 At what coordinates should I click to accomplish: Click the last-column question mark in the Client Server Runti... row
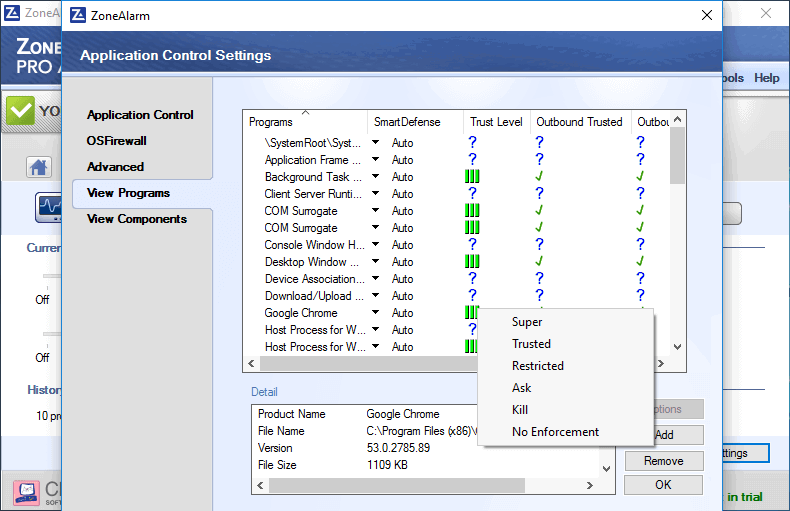click(640, 194)
